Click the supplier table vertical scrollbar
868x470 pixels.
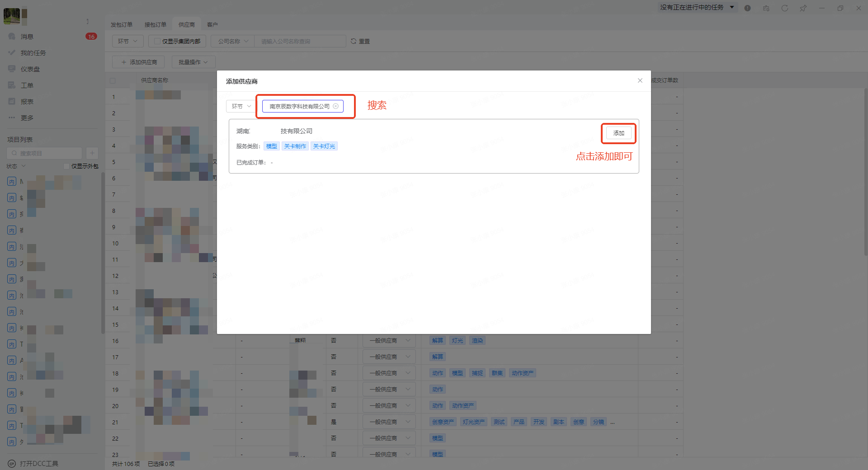pyautogui.click(x=866, y=172)
